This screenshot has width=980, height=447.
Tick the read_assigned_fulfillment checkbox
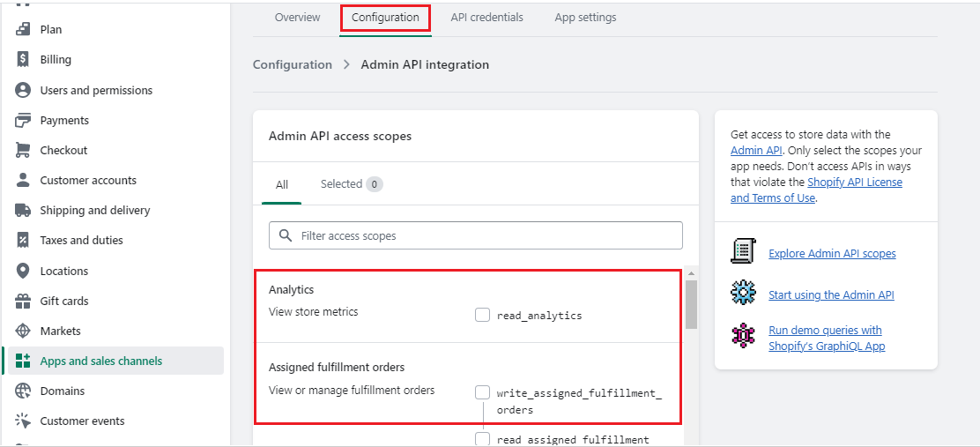click(482, 439)
